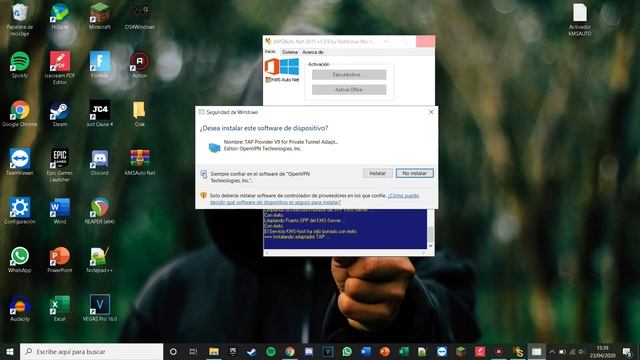
Task: Open Cortana from the taskbar circle icon
Action: click(173, 351)
